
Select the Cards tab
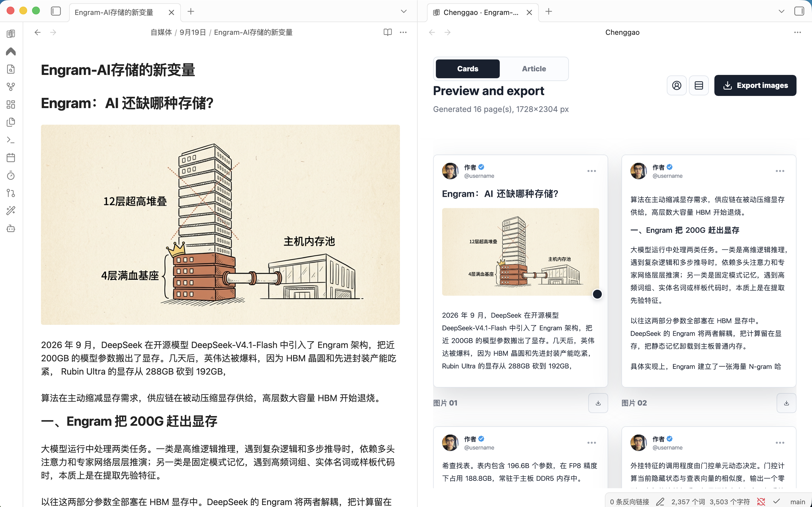pyautogui.click(x=468, y=69)
